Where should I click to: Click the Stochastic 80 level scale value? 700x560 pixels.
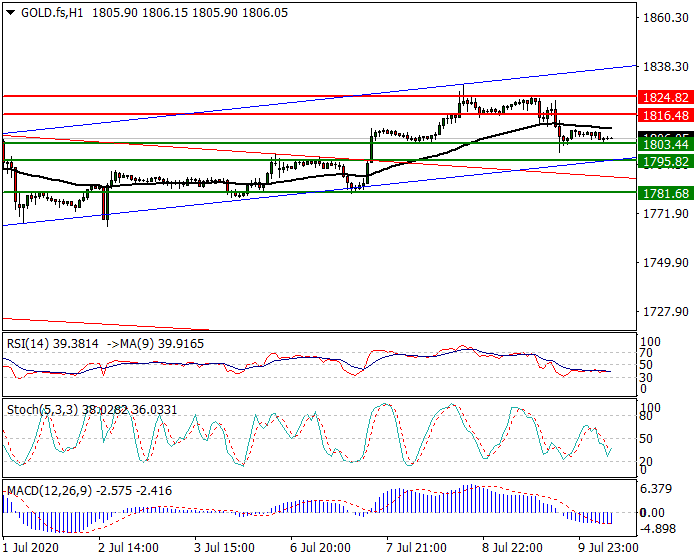(646, 416)
